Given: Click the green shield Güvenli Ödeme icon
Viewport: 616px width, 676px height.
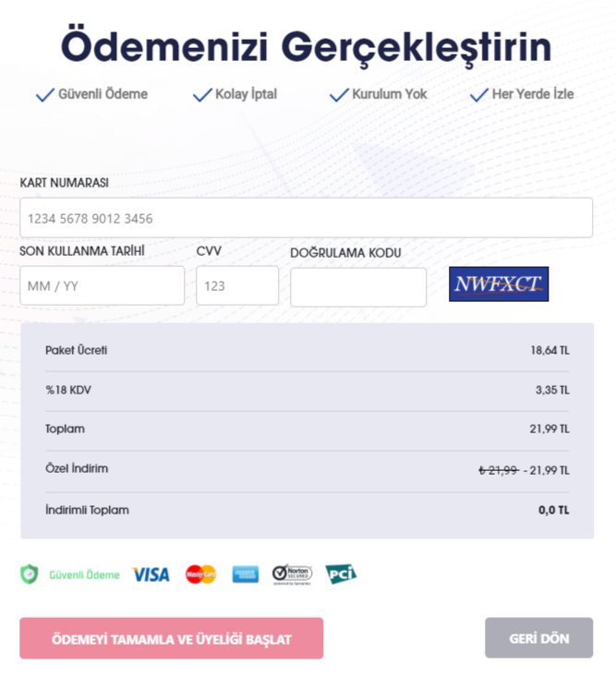Looking at the screenshot, I should tap(30, 574).
